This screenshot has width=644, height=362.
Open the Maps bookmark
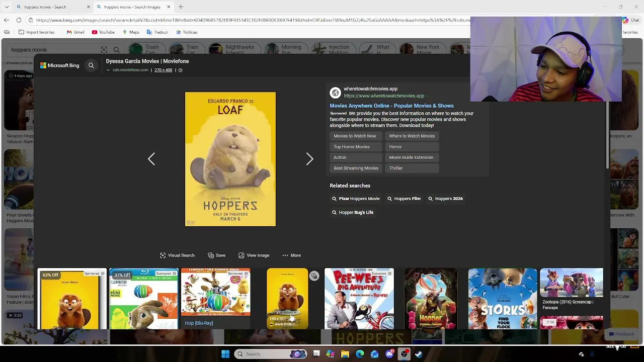pyautogui.click(x=131, y=32)
